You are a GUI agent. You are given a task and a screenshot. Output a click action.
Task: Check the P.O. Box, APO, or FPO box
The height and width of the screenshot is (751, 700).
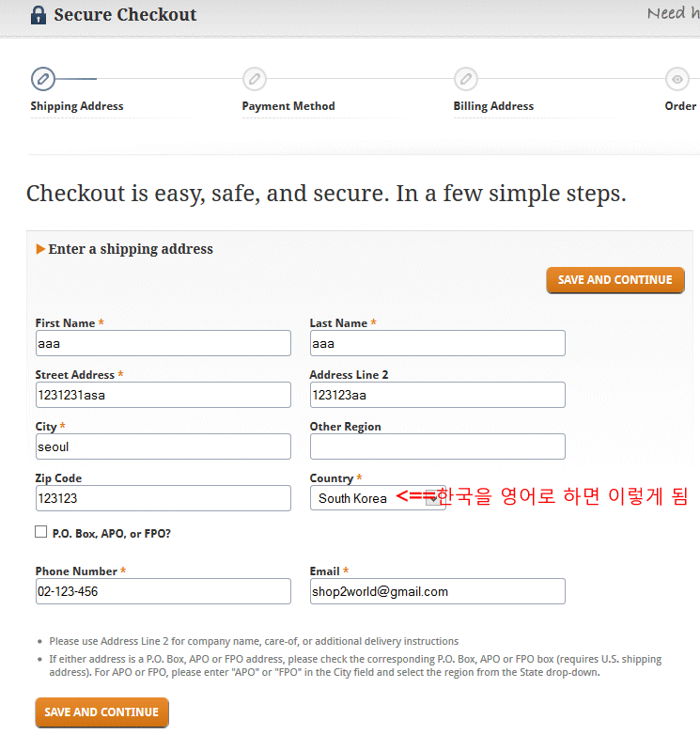41,532
